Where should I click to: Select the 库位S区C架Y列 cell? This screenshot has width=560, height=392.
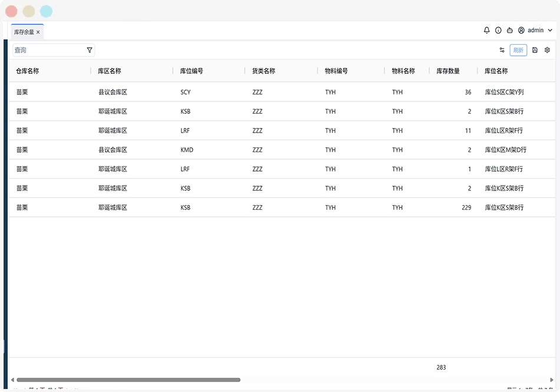504,92
